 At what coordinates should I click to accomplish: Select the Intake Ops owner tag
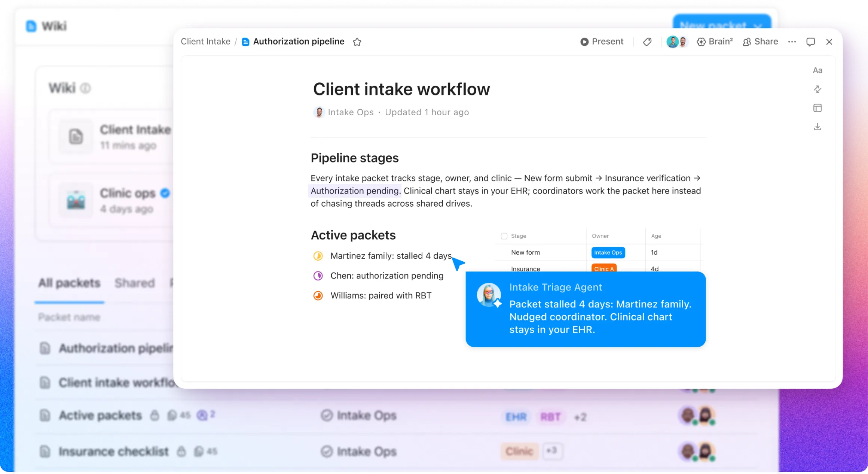(x=608, y=252)
